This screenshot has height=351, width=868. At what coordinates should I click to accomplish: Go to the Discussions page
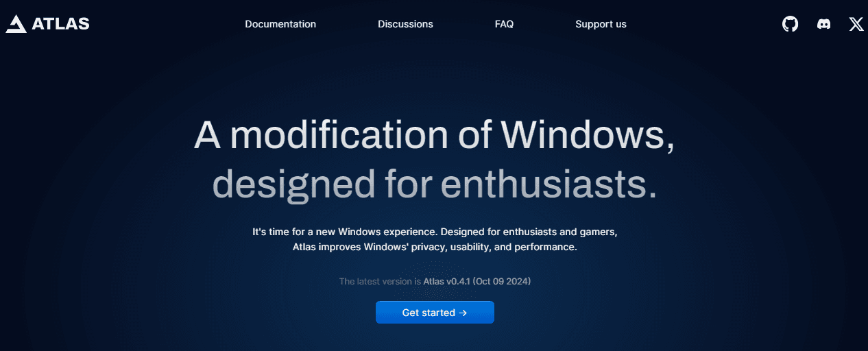(x=405, y=24)
